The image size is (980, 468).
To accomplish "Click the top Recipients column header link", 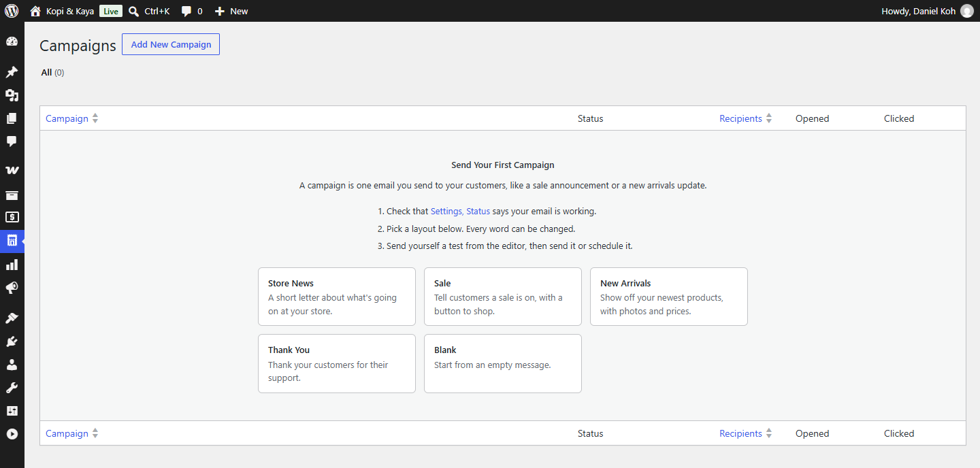I will [740, 118].
